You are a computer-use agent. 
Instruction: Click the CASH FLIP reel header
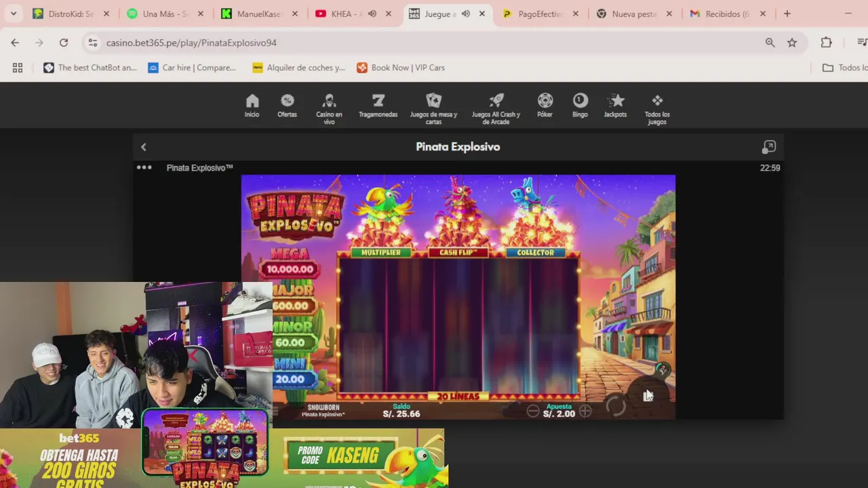(x=458, y=252)
